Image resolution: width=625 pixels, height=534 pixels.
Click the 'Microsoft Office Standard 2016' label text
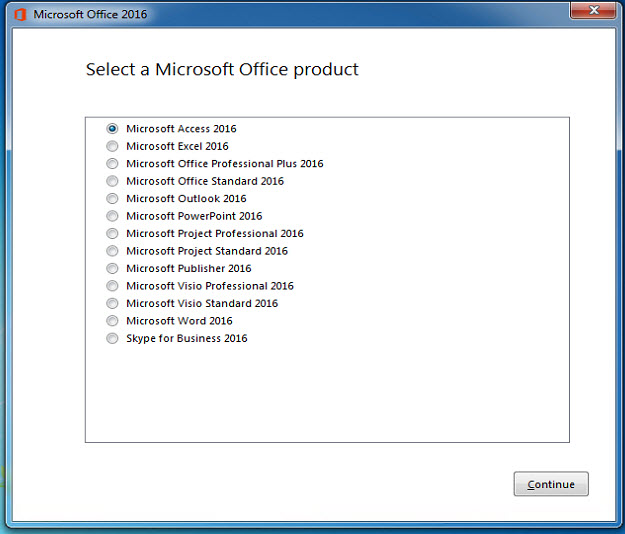point(205,181)
